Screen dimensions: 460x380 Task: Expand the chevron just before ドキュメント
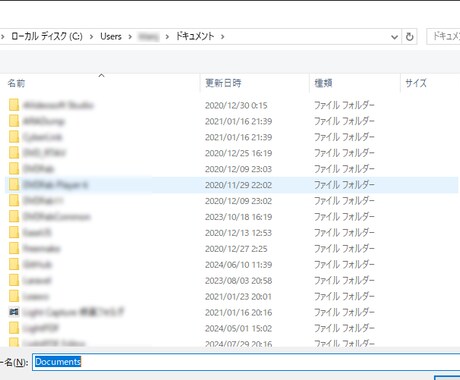[x=167, y=37]
